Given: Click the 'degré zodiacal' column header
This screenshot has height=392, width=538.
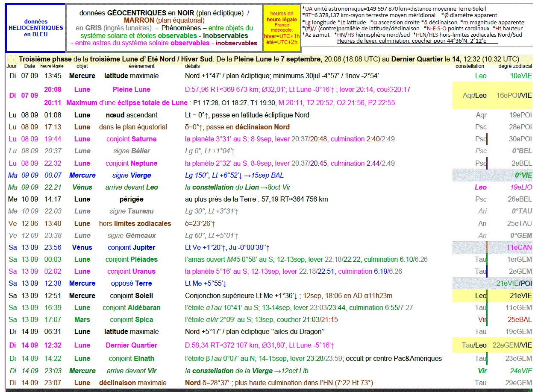Looking at the screenshot, I should click(515, 66).
